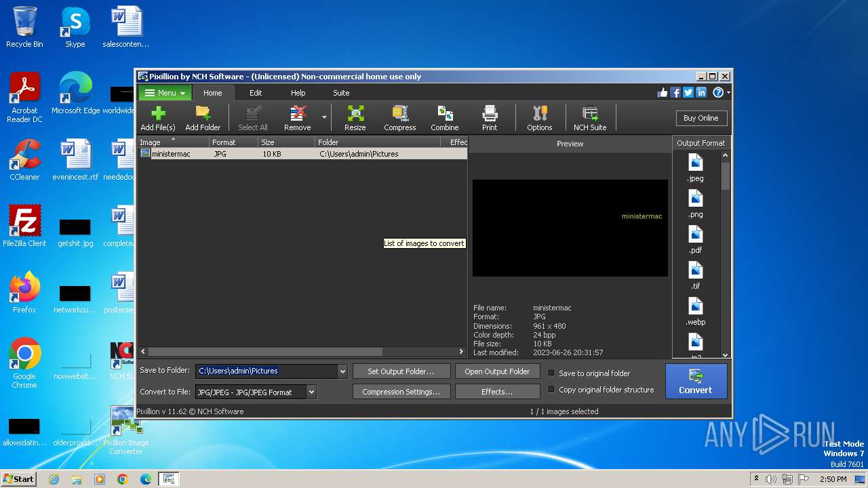The image size is (868, 488).
Task: Open the FileZilla Client desktop shortcut
Action: (24, 226)
